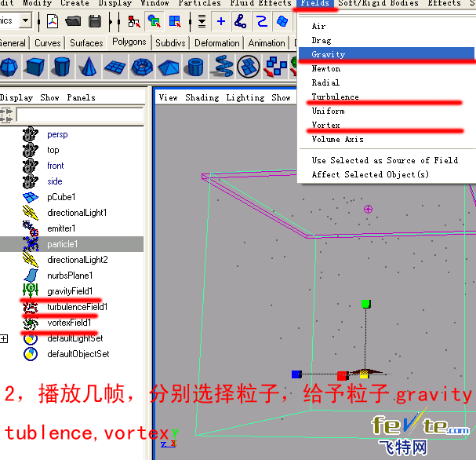Screen dimensions: 476x460
Task: Click the blue plus selection-mask icon
Action: 221,21
